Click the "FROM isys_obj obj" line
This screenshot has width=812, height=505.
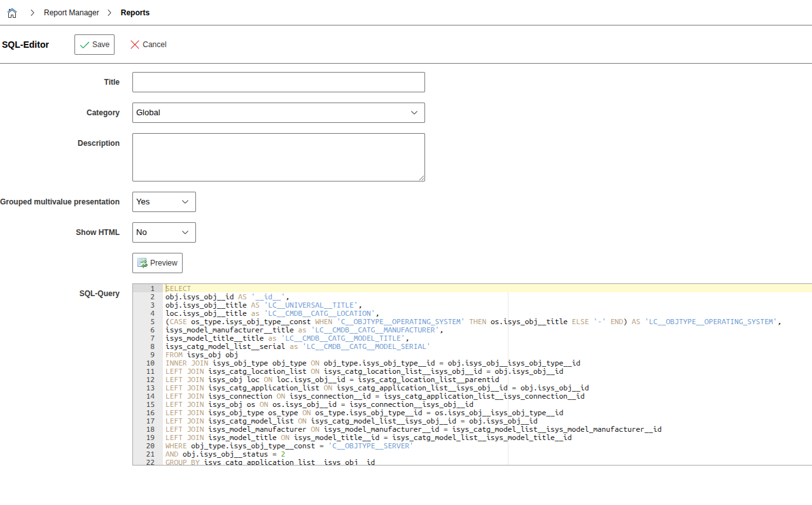click(202, 355)
